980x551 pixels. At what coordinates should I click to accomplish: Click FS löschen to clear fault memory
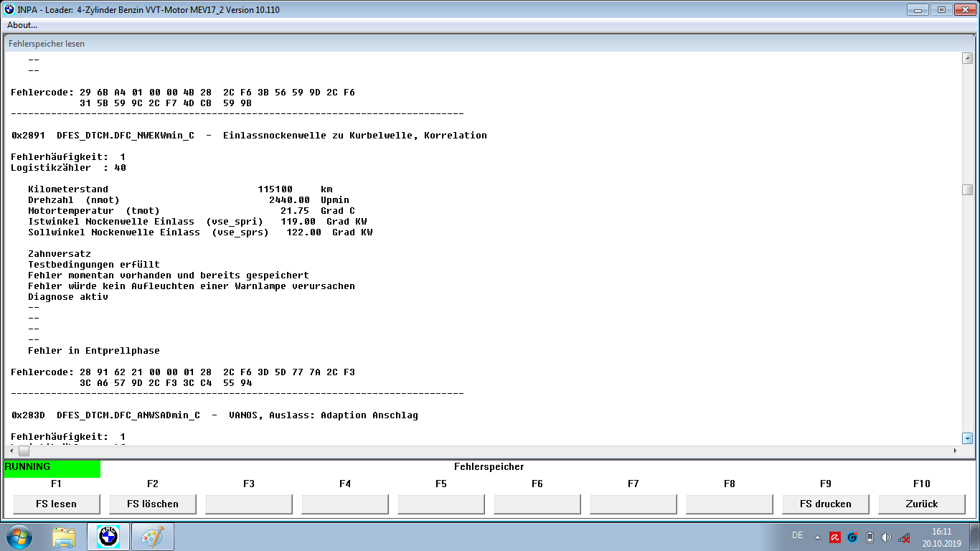(x=152, y=504)
